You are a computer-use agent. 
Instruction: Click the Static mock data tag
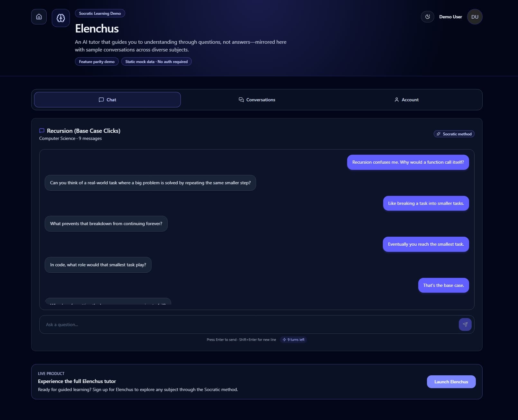[x=156, y=62]
